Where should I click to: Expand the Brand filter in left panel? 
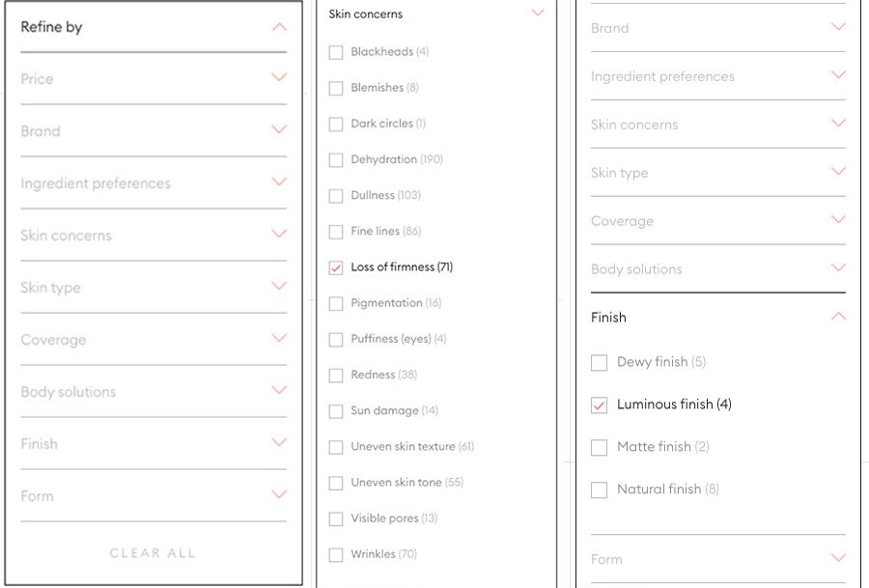click(154, 131)
